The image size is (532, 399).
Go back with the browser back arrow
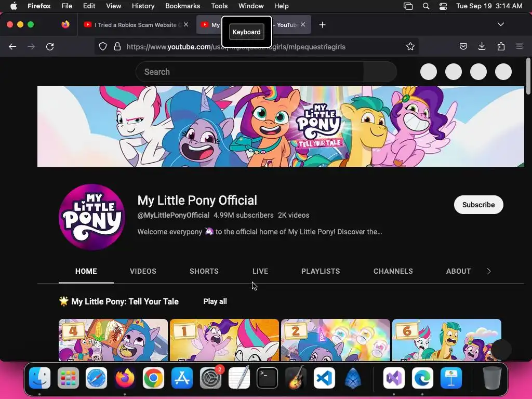(12, 46)
